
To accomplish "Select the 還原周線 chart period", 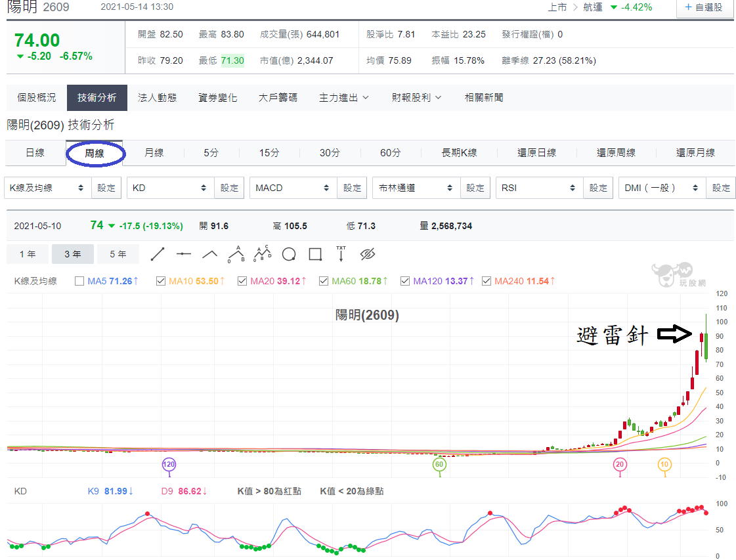I will [617, 153].
